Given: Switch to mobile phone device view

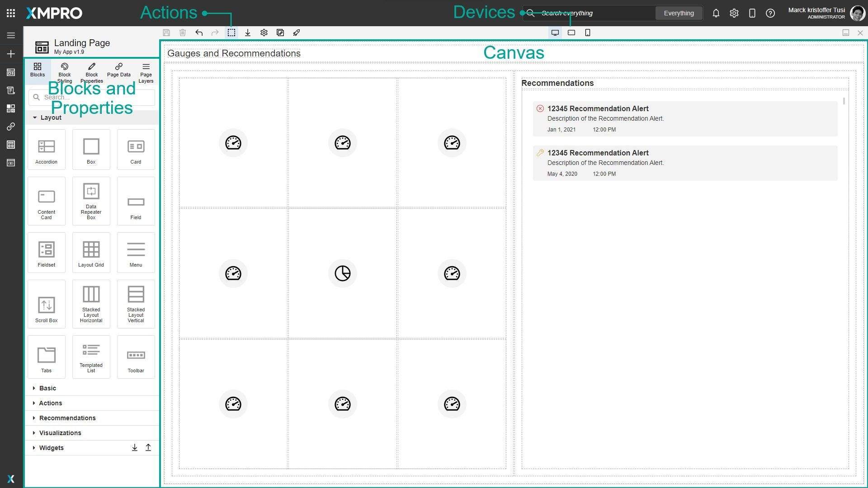Looking at the screenshot, I should [588, 33].
